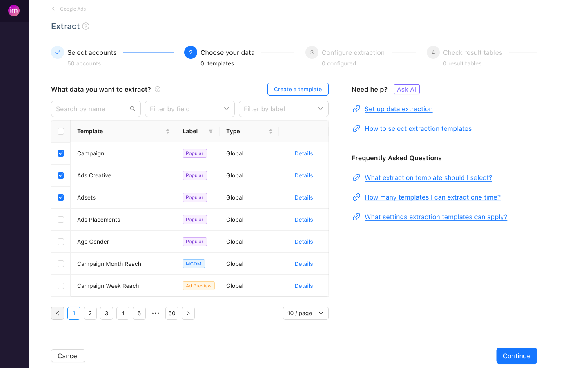588x368 pixels.
Task: Click the search magnifier icon
Action: pyautogui.click(x=132, y=109)
